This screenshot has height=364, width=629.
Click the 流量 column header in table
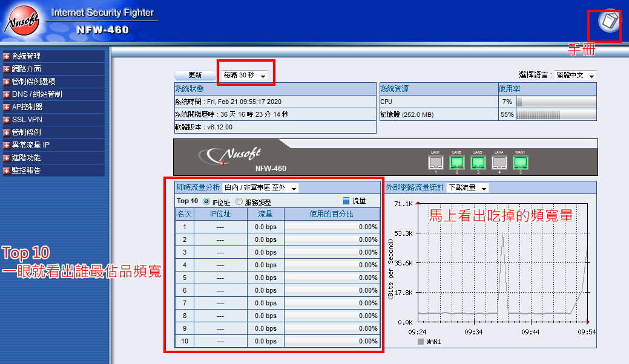point(265,214)
